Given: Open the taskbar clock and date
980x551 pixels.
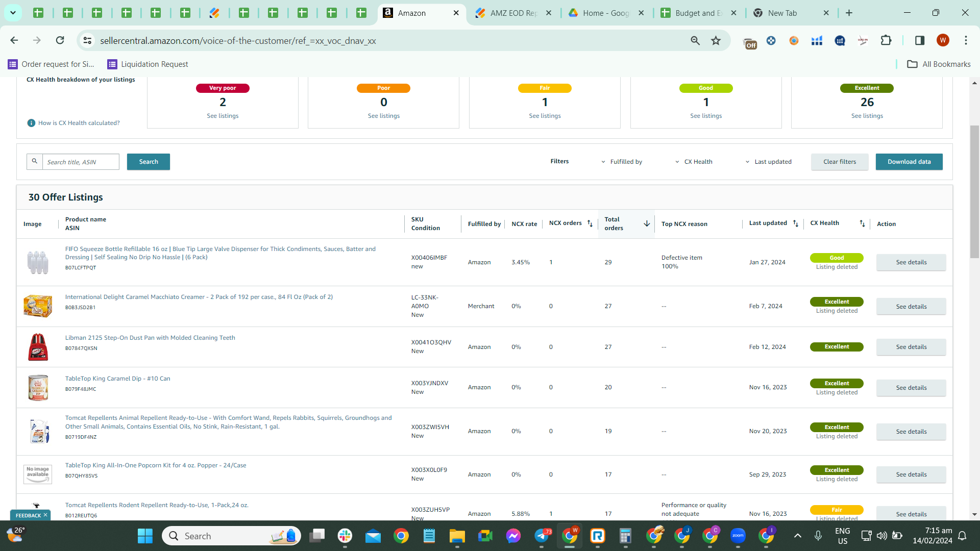Looking at the screenshot, I should 932,536.
